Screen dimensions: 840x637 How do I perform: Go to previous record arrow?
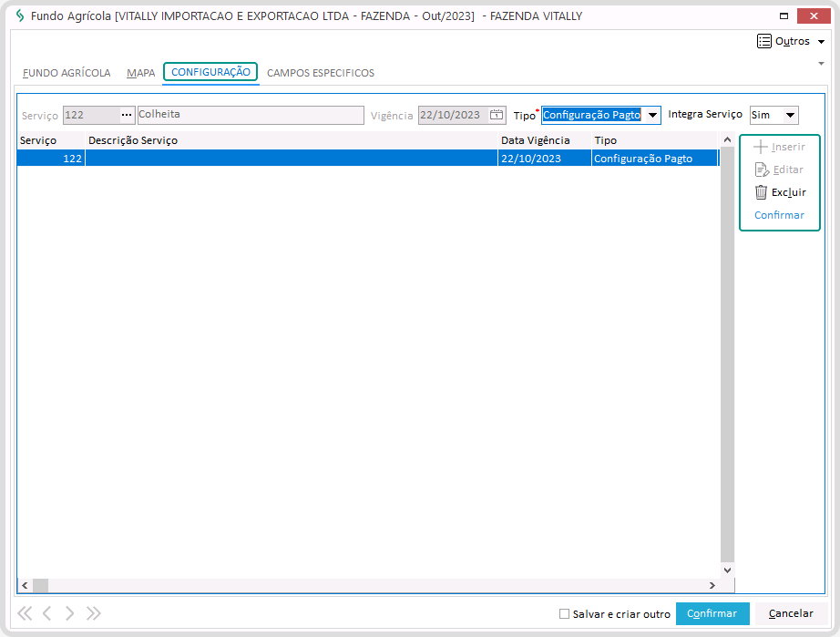click(x=47, y=613)
